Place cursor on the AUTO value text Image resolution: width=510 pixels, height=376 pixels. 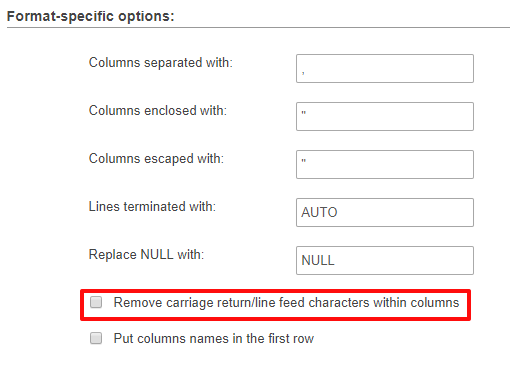319,212
